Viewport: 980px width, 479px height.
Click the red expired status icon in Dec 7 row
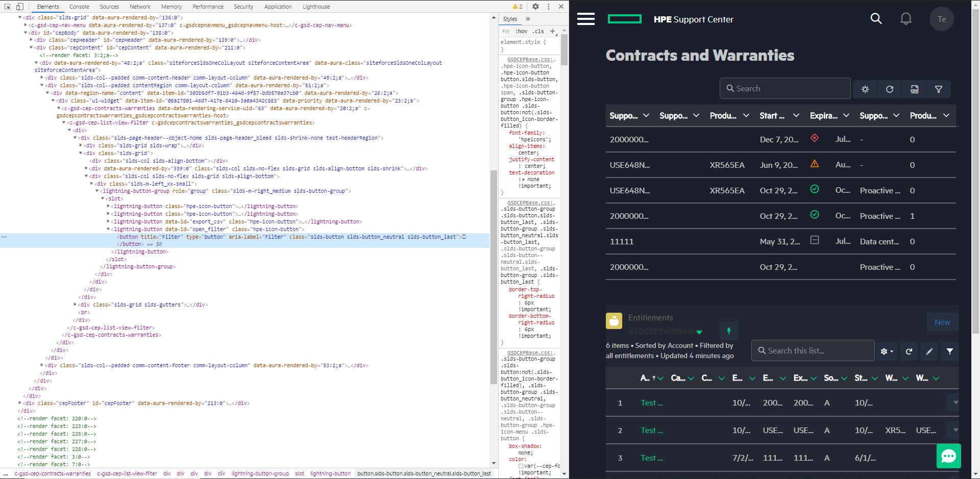point(815,138)
